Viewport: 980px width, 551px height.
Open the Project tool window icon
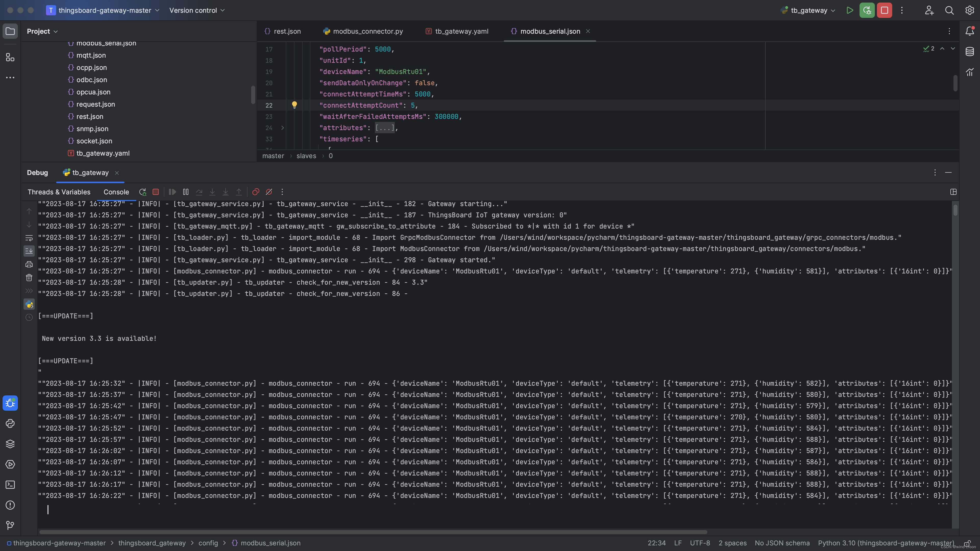[x=10, y=31]
